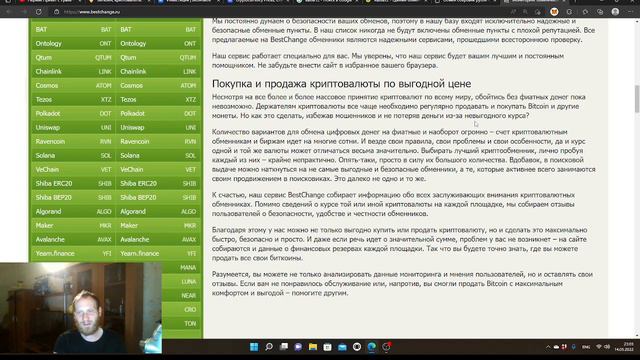Screen dimensions: 640x360
Task: Choose Ontology ONT in the left column
Action: click(73, 43)
